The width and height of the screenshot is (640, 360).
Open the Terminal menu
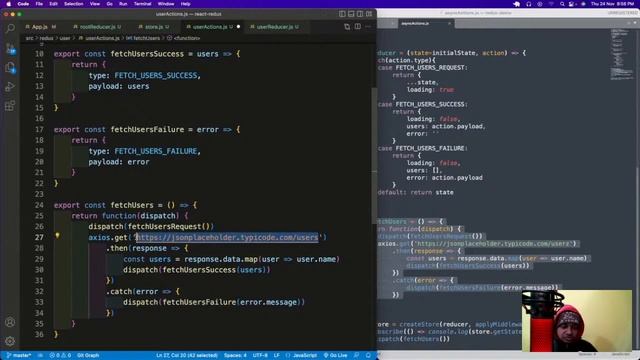[142, 4]
